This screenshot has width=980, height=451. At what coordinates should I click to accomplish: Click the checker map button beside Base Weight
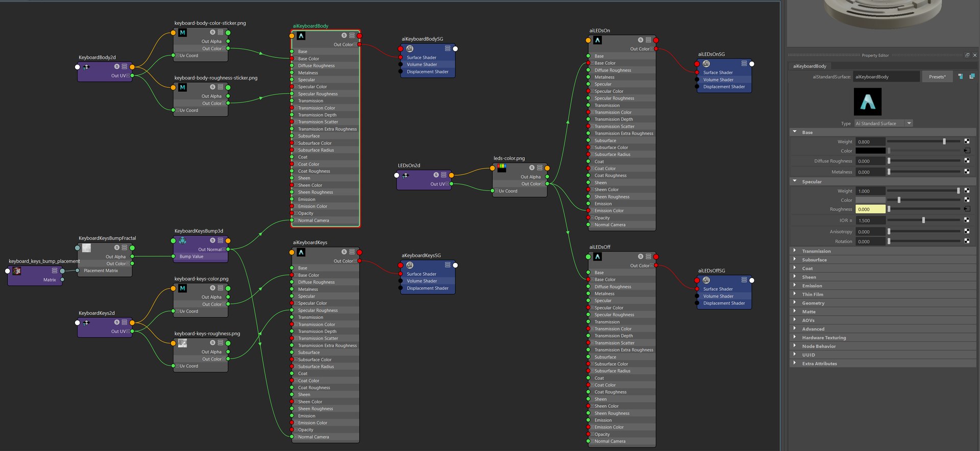(x=967, y=141)
